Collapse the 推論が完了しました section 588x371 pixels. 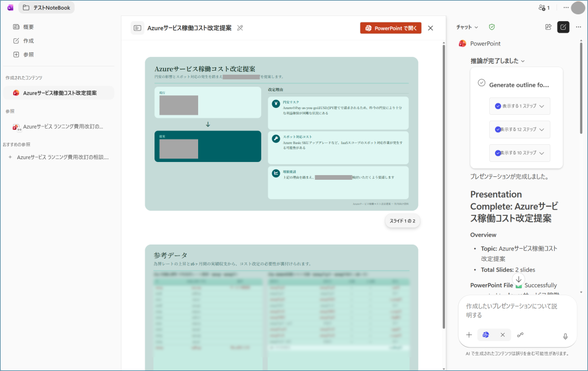[498, 61]
